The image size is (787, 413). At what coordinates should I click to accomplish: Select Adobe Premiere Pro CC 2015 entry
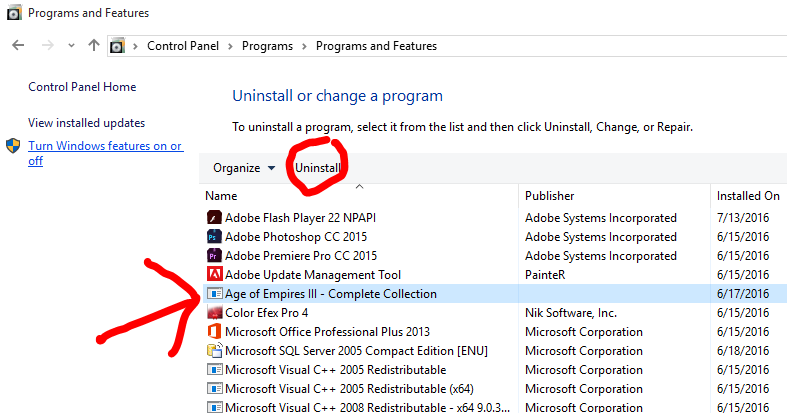click(301, 256)
